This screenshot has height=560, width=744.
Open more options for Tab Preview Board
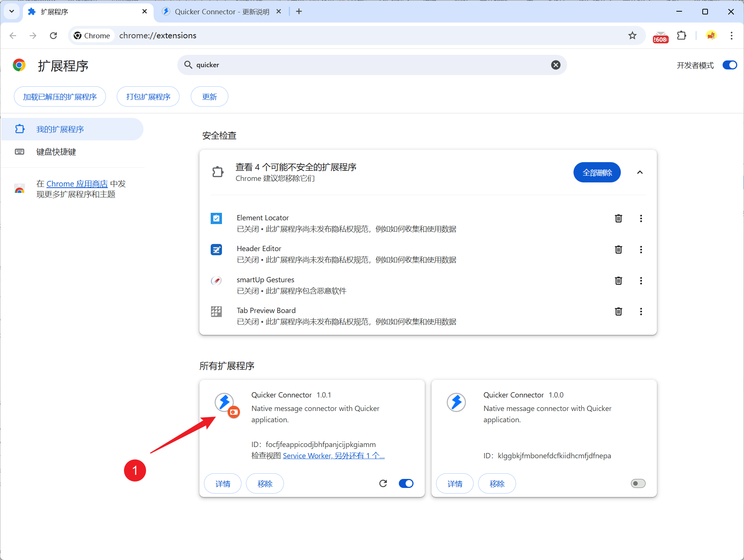tap(641, 312)
